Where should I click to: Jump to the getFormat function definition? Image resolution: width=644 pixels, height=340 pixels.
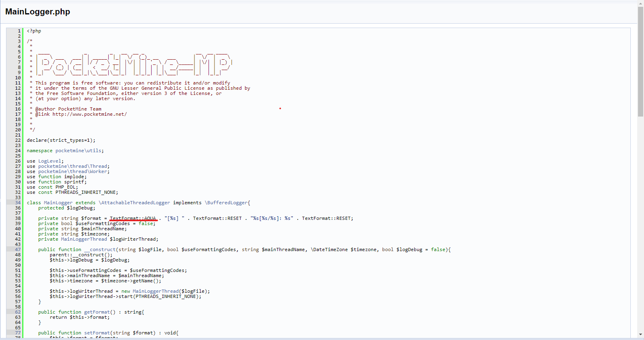coord(97,312)
